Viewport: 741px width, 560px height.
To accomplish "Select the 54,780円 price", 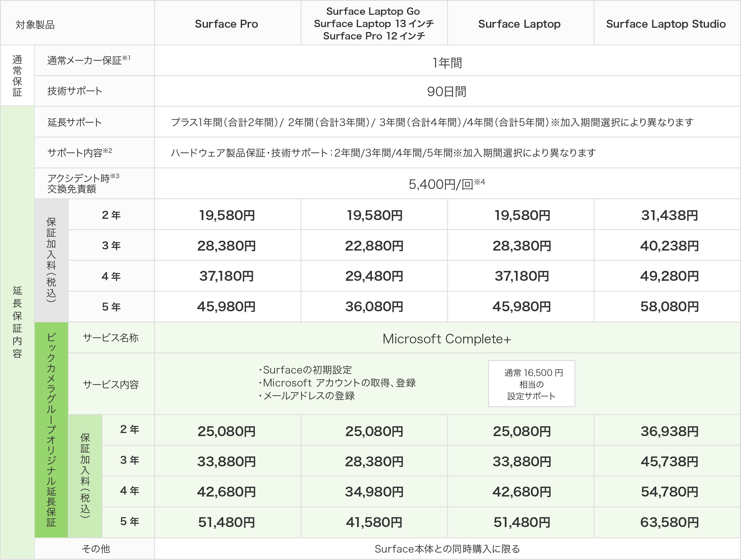I will point(670,492).
